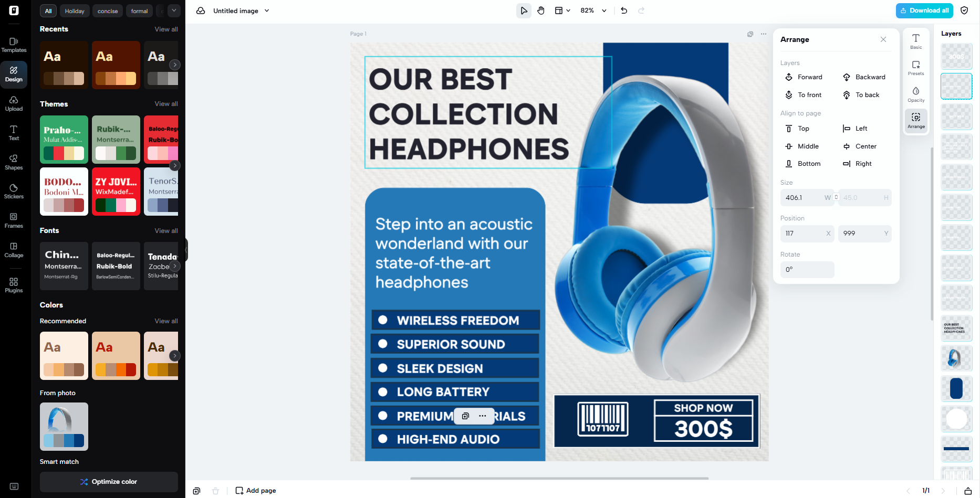Screen dimensions: 980x498
Task: Select the pointer select tool
Action: 524,10
